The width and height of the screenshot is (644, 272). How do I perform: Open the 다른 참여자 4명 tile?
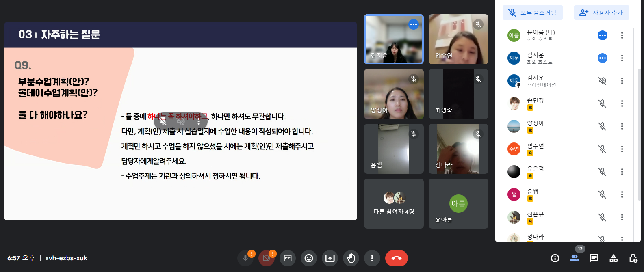[x=394, y=204]
